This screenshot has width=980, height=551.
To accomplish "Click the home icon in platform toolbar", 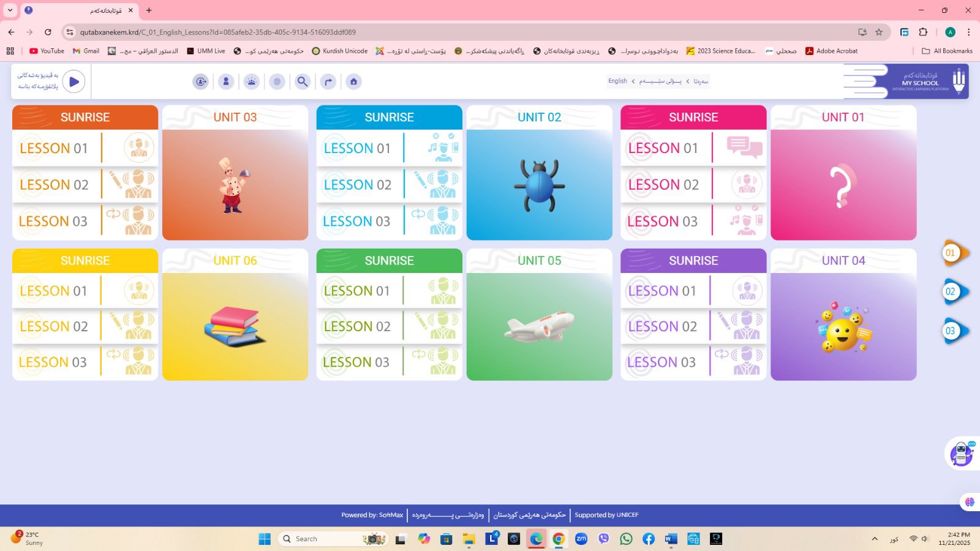I will pos(353,81).
